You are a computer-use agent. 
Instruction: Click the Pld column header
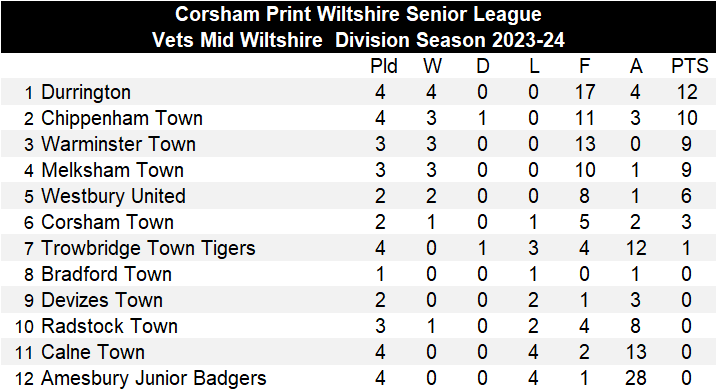384,66
